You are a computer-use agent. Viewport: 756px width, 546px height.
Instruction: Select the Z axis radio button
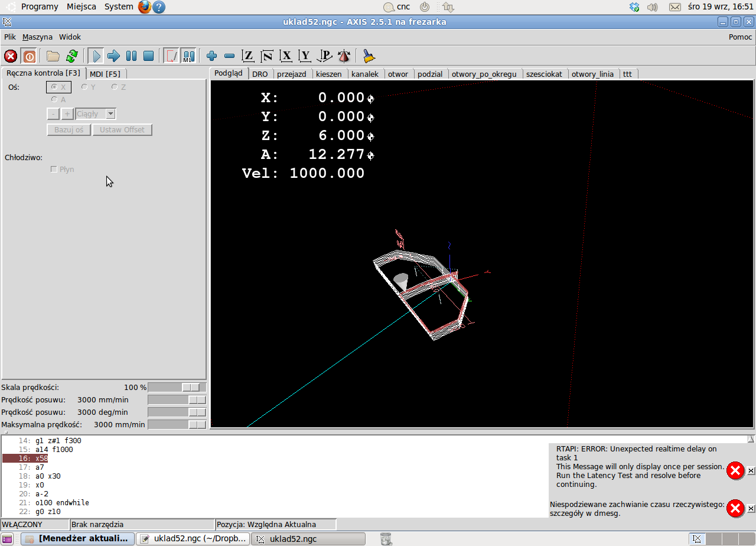[x=119, y=87]
